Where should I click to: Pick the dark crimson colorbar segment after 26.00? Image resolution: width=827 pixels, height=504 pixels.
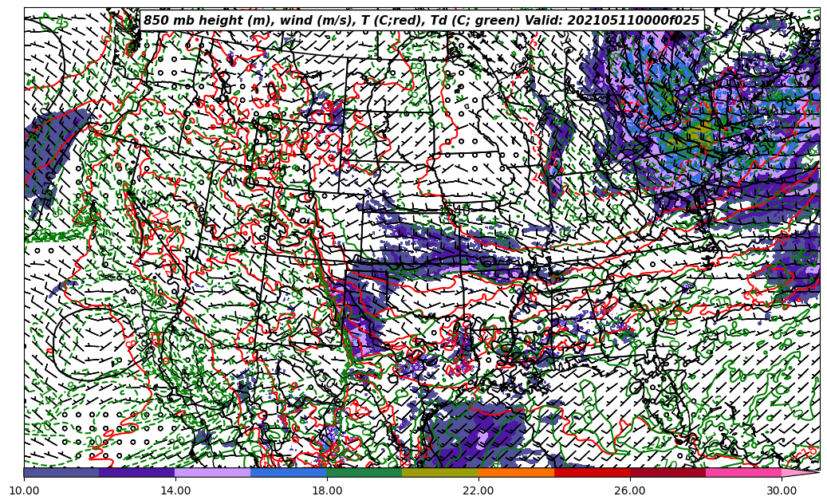(668, 472)
